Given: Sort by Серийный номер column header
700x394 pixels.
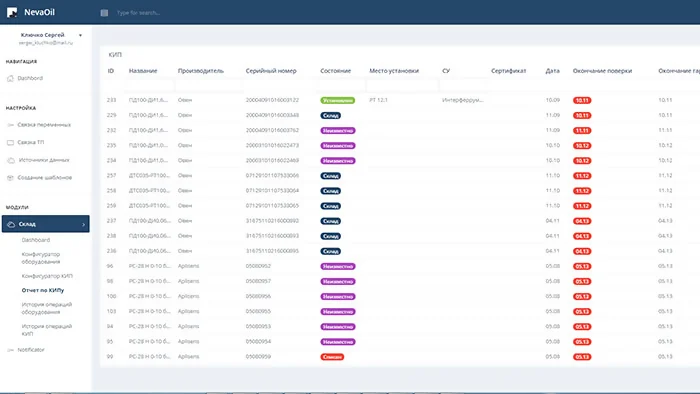Looking at the screenshot, I should click(271, 71).
